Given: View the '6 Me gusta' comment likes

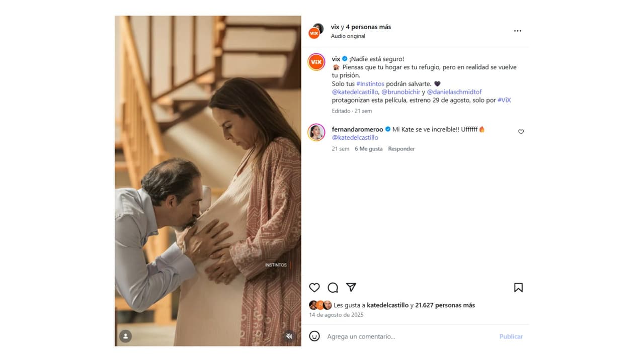Looking at the screenshot, I should [x=368, y=149].
